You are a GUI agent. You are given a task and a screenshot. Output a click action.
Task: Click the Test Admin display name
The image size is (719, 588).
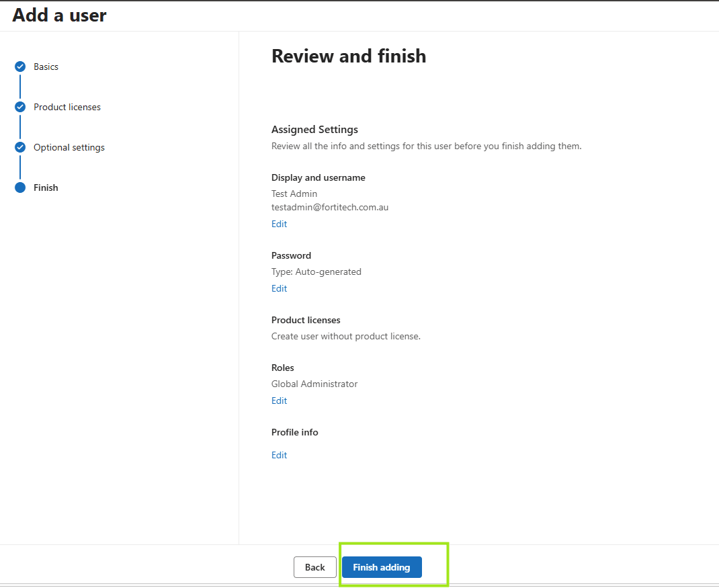[294, 194]
